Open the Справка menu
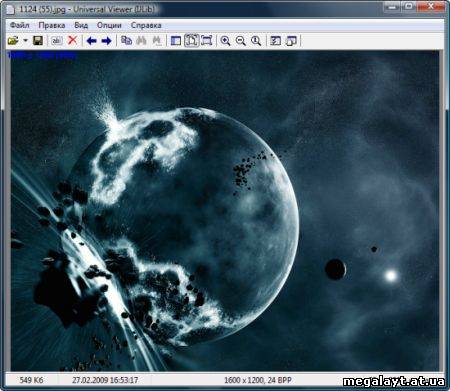The width and height of the screenshot is (450, 391). coord(146,25)
